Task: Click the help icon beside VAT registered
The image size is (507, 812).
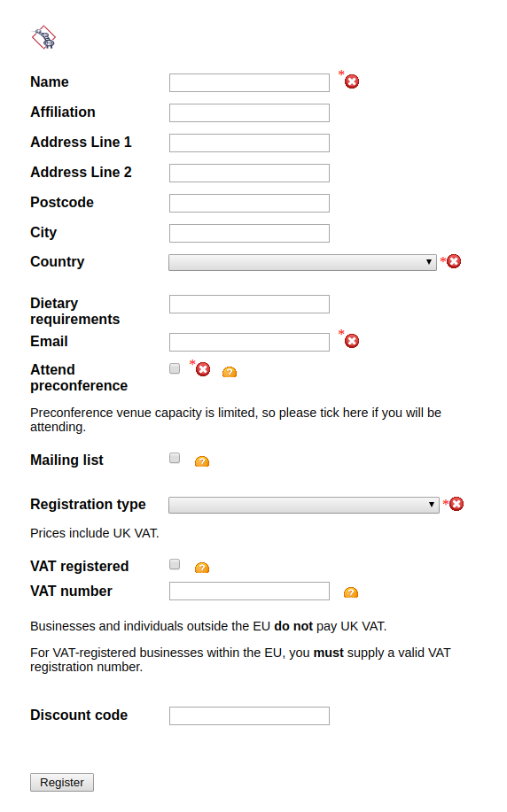Action: [202, 568]
